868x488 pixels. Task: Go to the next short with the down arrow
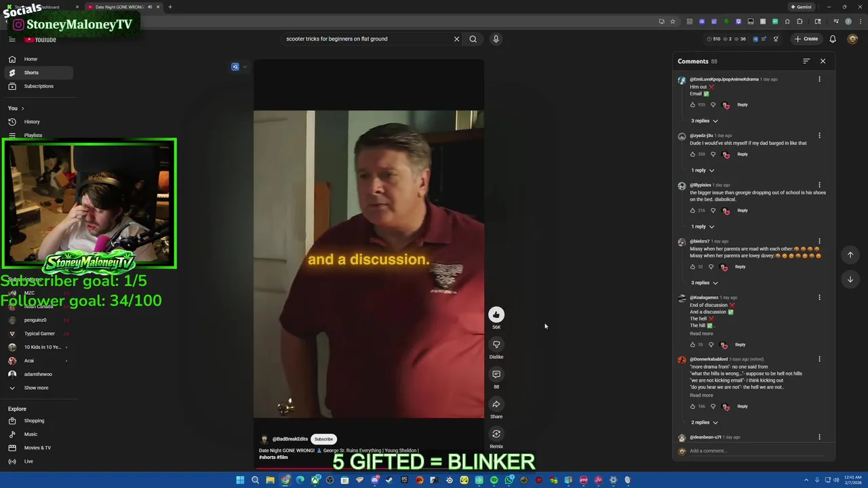click(850, 279)
